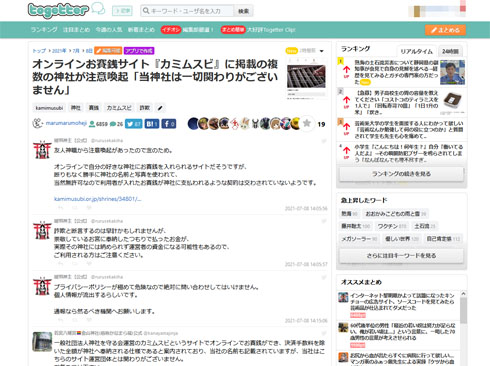Click the like icon under the first tweet
This screenshot has height=366, width=490.
coord(89,208)
